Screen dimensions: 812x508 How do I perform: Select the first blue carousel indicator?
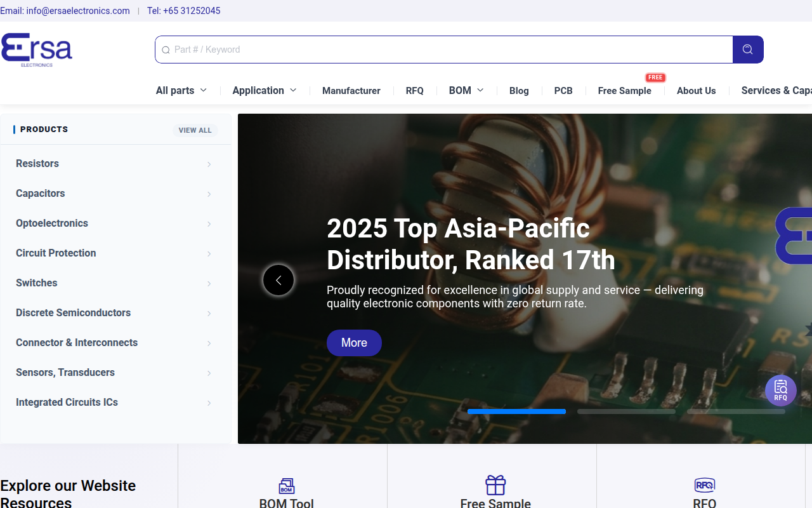[516, 411]
